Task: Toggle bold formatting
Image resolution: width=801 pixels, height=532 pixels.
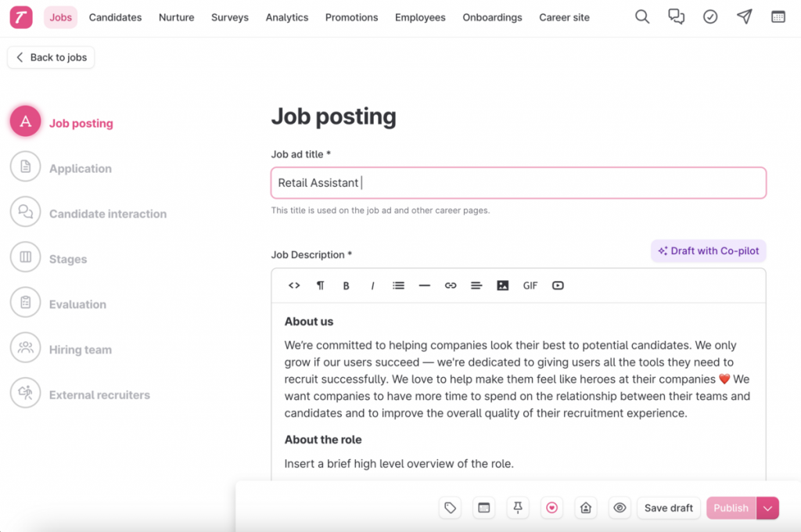Action: coord(347,286)
